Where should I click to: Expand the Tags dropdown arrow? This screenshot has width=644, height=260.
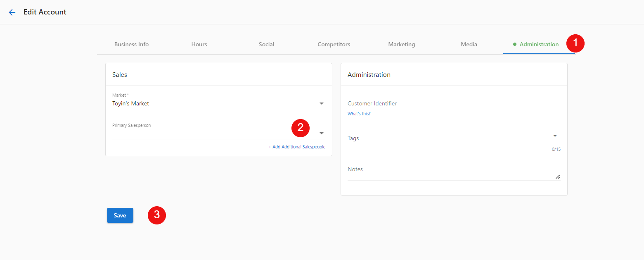coord(555,136)
